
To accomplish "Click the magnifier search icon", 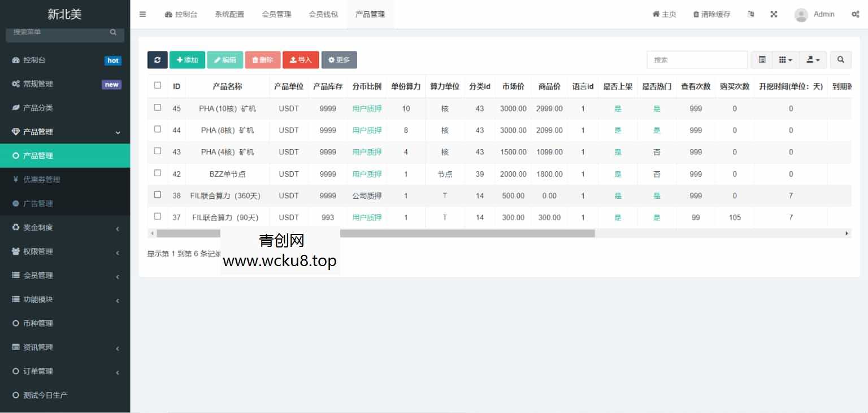I will coord(840,59).
